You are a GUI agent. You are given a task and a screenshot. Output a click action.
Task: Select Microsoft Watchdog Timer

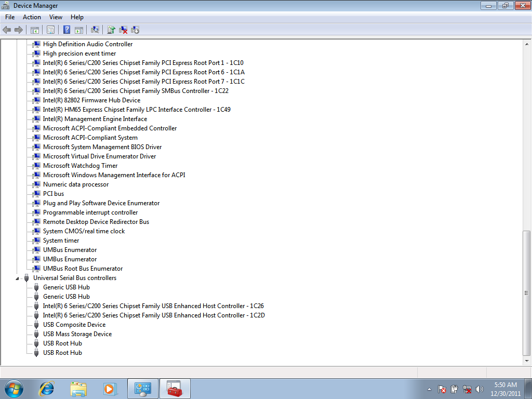pyautogui.click(x=81, y=166)
